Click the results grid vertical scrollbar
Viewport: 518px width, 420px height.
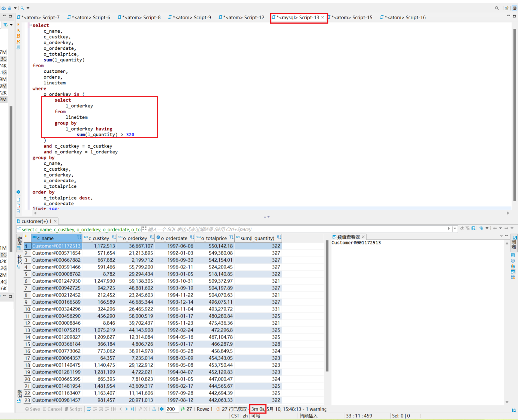[x=327, y=306]
